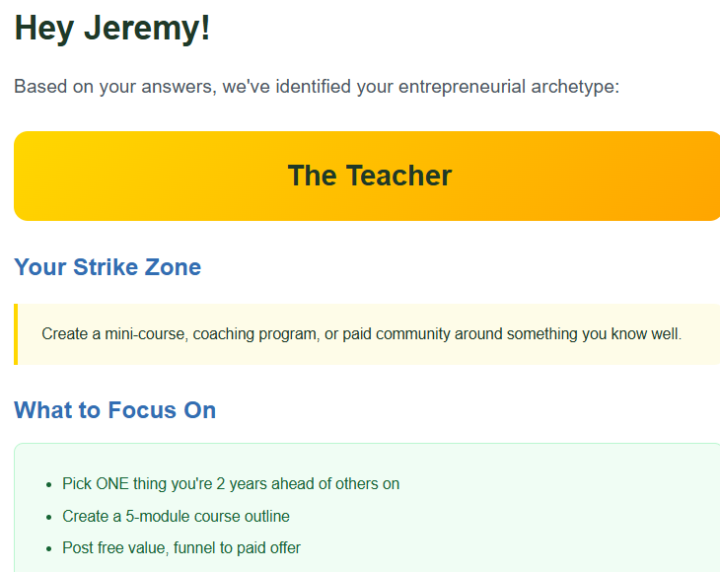Click the "Pick ONE thing you're 2 years ahead" item
Screen dimensions: 720x572
point(231,484)
